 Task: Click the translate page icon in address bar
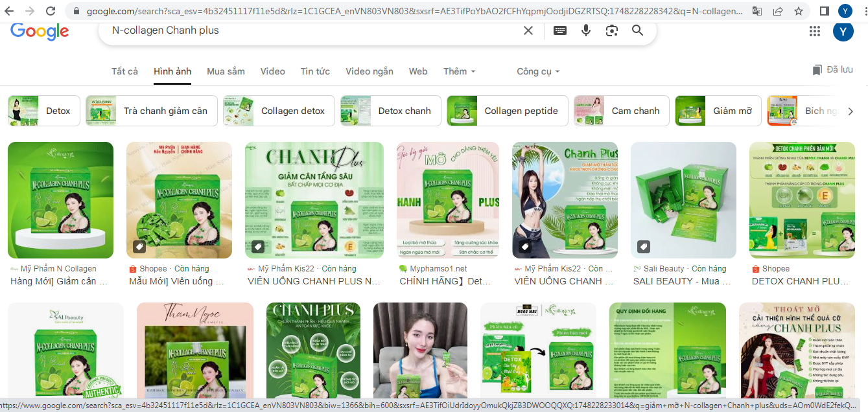(757, 10)
